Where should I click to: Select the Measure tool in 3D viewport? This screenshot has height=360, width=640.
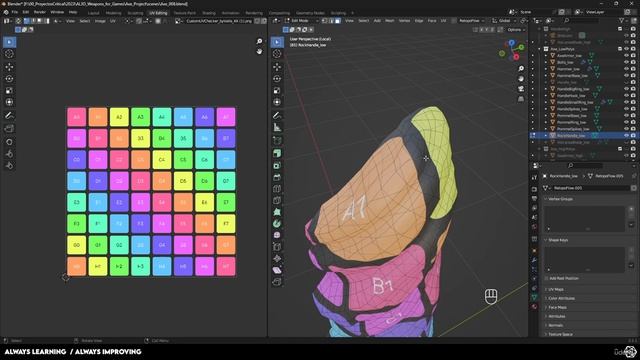(277, 127)
